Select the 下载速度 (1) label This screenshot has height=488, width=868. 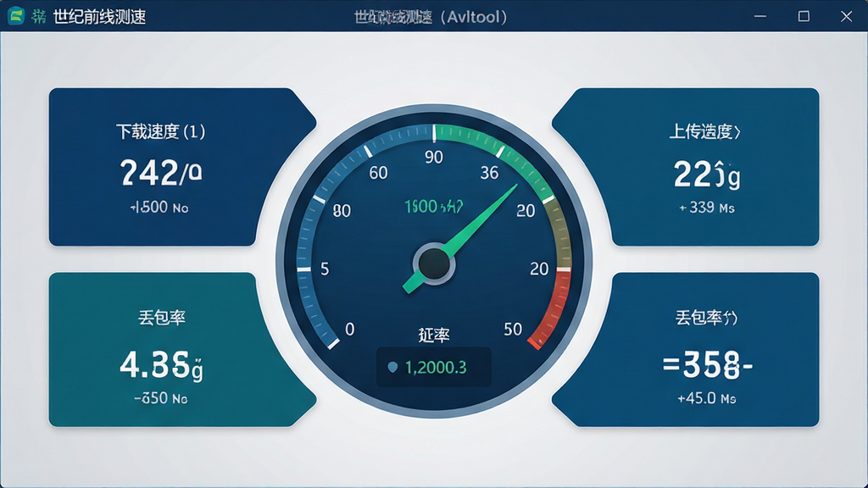click(160, 131)
